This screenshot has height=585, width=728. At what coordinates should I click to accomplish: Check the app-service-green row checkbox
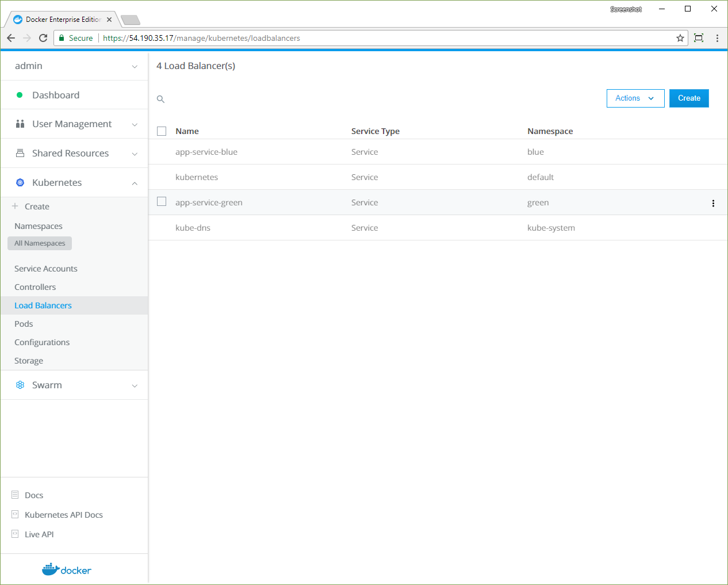pyautogui.click(x=162, y=201)
